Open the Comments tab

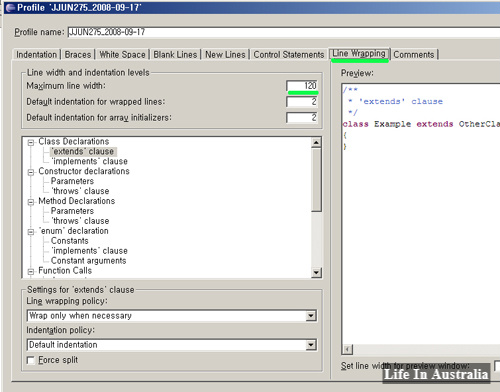pyautogui.click(x=414, y=54)
